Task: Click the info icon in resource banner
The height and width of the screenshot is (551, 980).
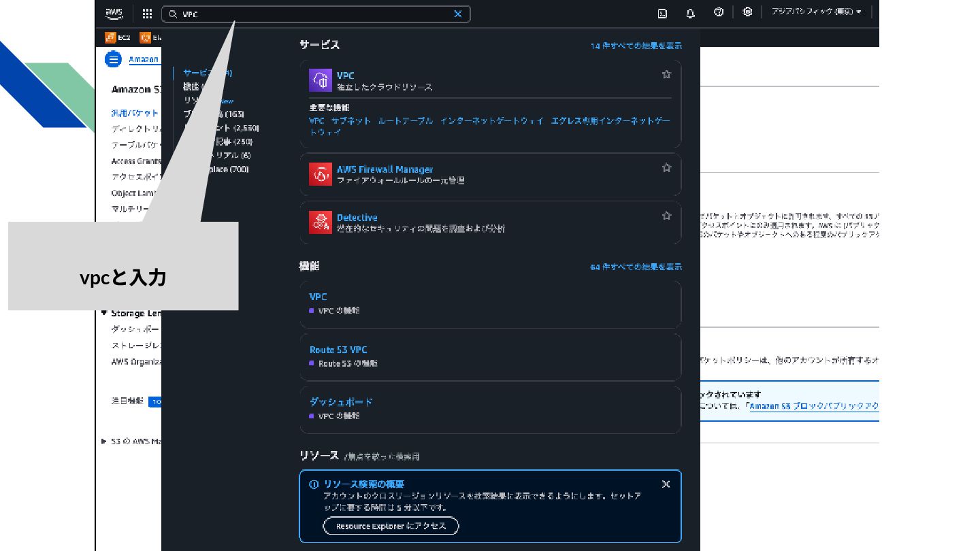Action: click(x=314, y=484)
